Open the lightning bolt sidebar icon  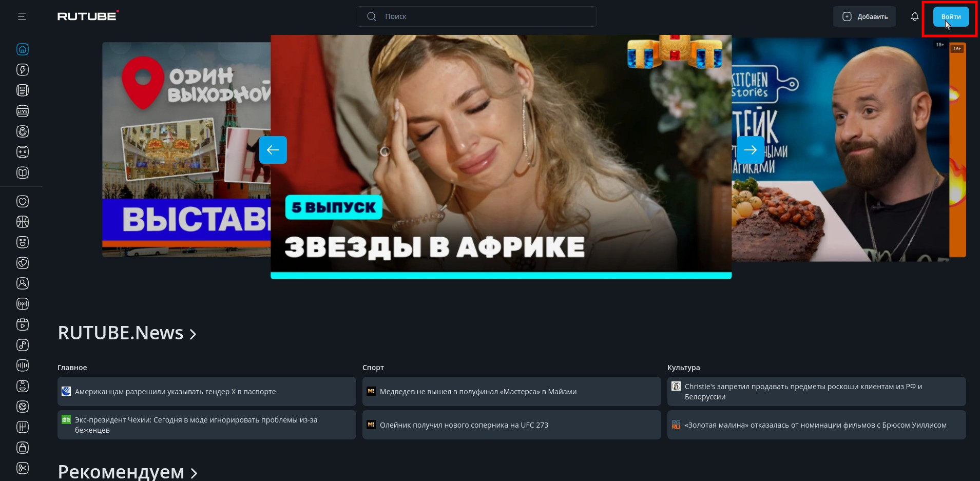23,70
